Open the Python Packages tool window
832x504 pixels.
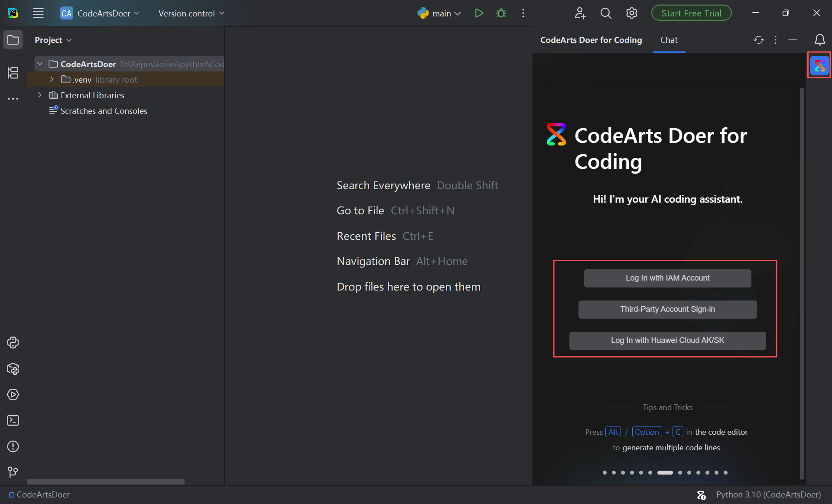coord(13,369)
